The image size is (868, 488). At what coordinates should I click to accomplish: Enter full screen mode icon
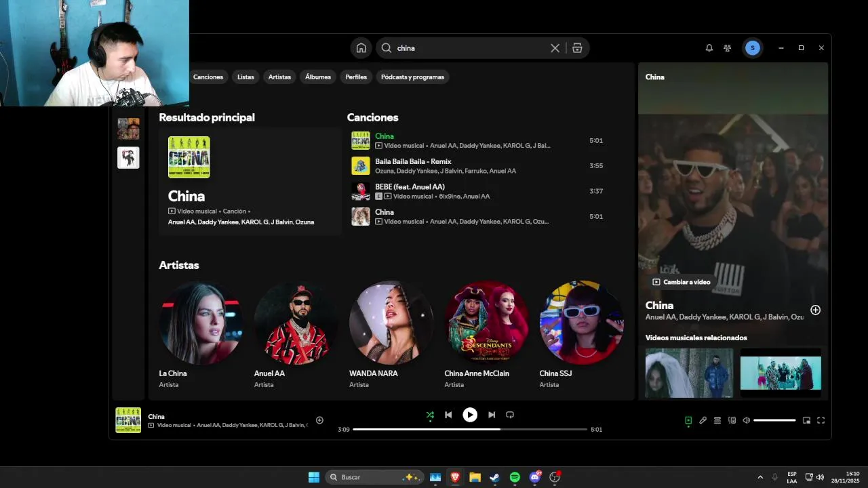tap(821, 420)
